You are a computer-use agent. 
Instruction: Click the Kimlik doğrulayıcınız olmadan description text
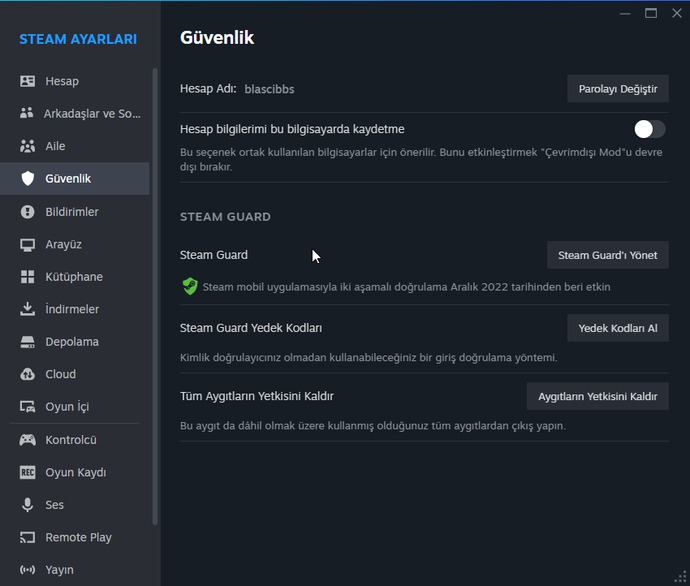click(368, 358)
